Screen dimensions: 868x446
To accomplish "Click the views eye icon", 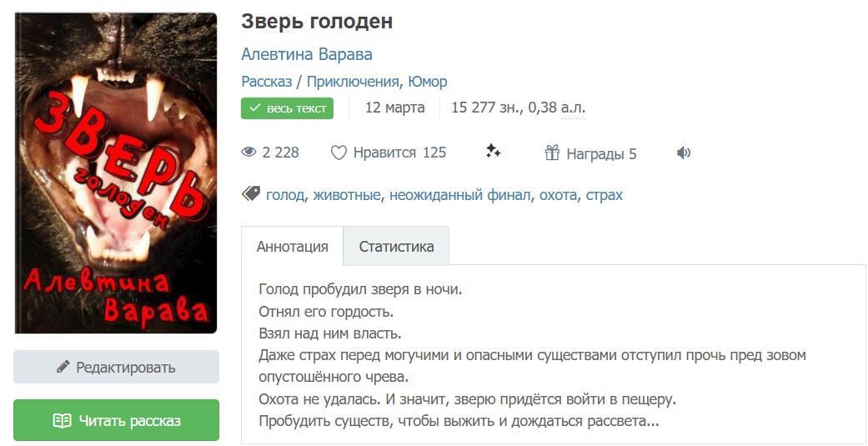I will [248, 153].
